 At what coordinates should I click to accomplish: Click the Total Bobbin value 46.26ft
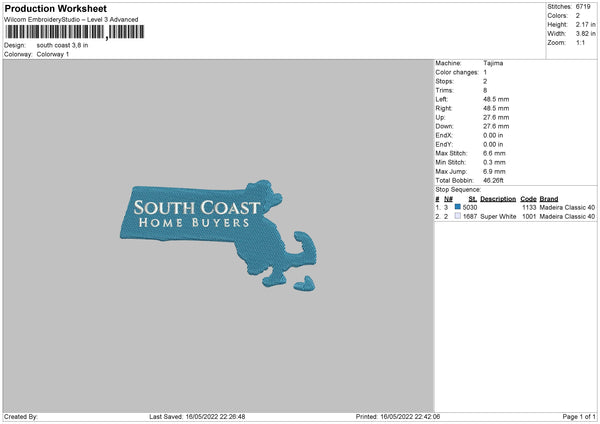(x=494, y=181)
